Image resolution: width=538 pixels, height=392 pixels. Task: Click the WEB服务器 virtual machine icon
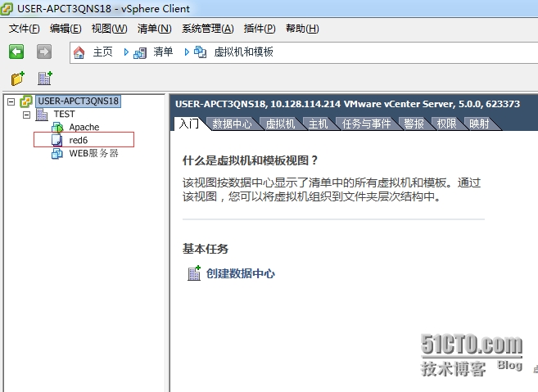point(57,153)
